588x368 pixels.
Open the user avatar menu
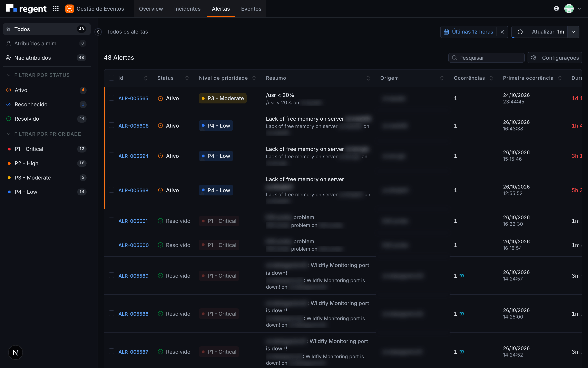[x=569, y=9]
